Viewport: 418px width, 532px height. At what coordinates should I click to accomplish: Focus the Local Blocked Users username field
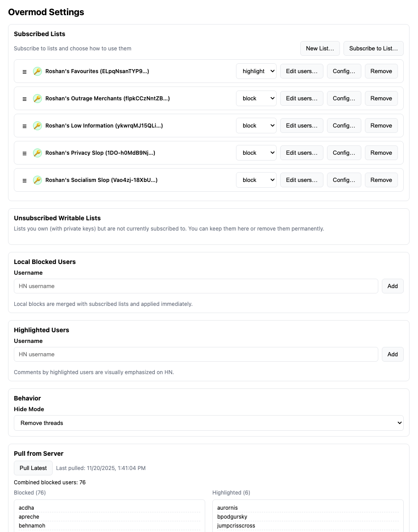[196, 286]
